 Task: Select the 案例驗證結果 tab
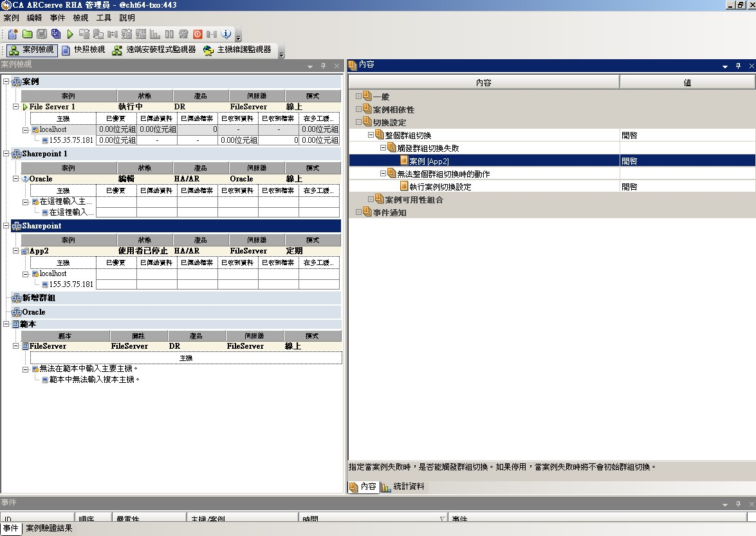(x=49, y=529)
